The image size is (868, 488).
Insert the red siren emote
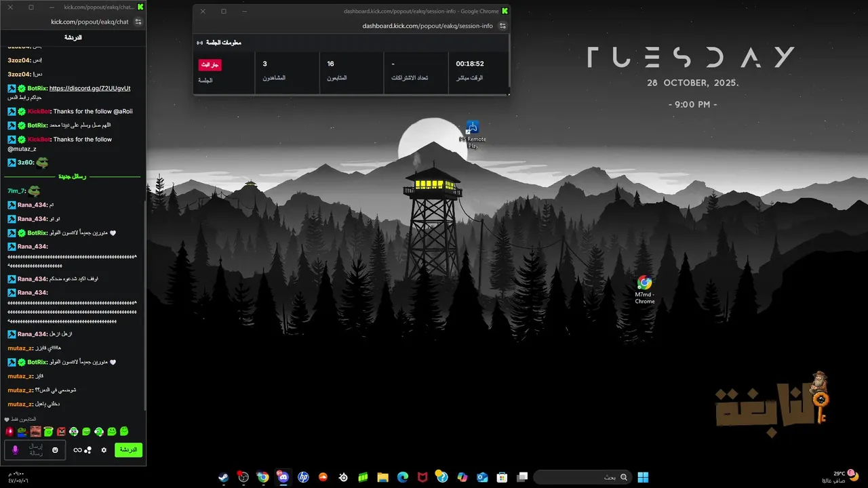point(9,432)
